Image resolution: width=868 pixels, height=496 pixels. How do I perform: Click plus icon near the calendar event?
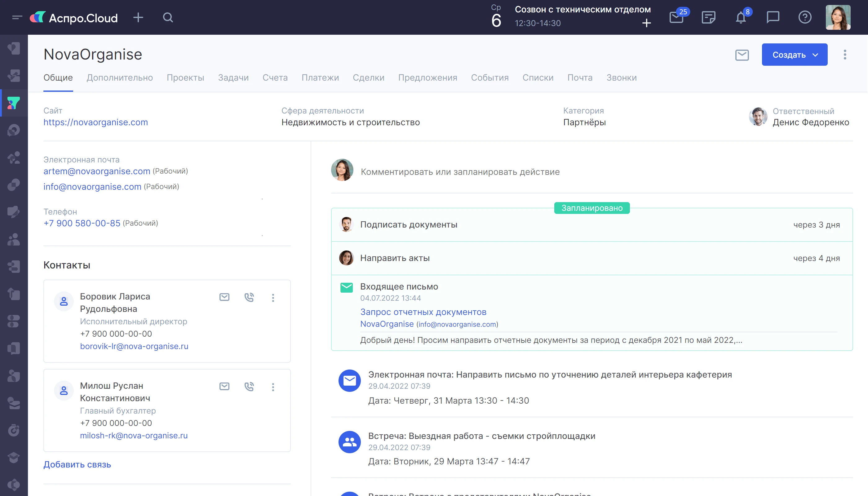646,23
